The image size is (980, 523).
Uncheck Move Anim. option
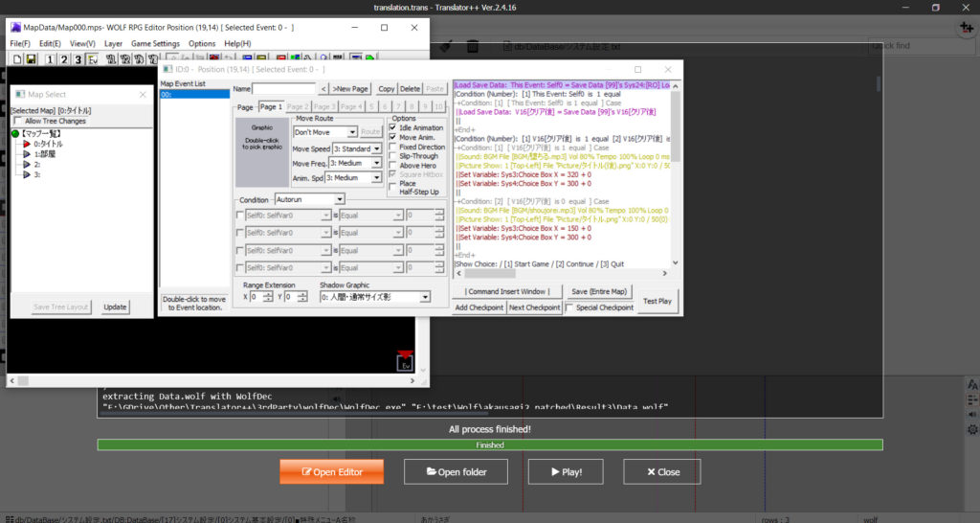coord(392,137)
